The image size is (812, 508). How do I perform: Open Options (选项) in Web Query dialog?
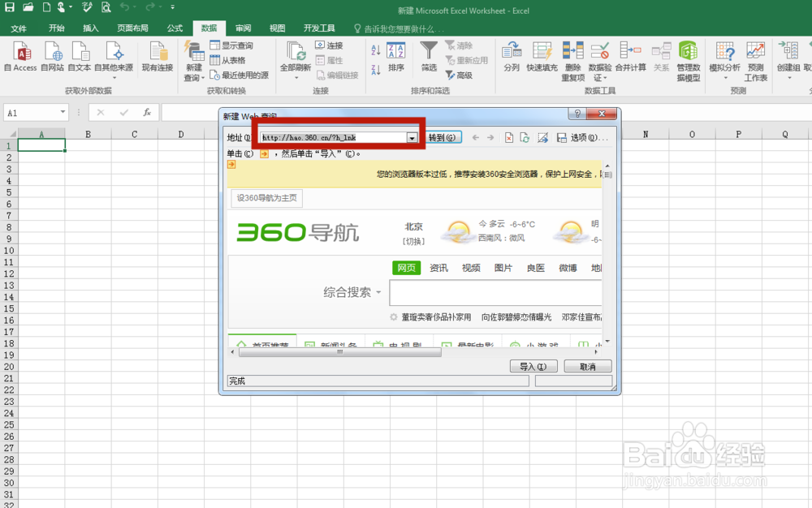coord(589,138)
